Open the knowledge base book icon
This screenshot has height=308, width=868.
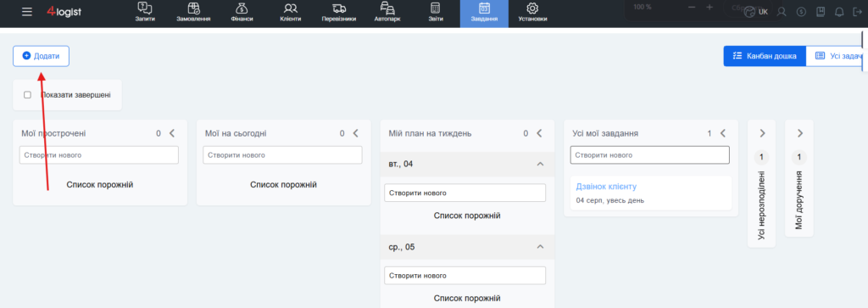[x=821, y=12]
